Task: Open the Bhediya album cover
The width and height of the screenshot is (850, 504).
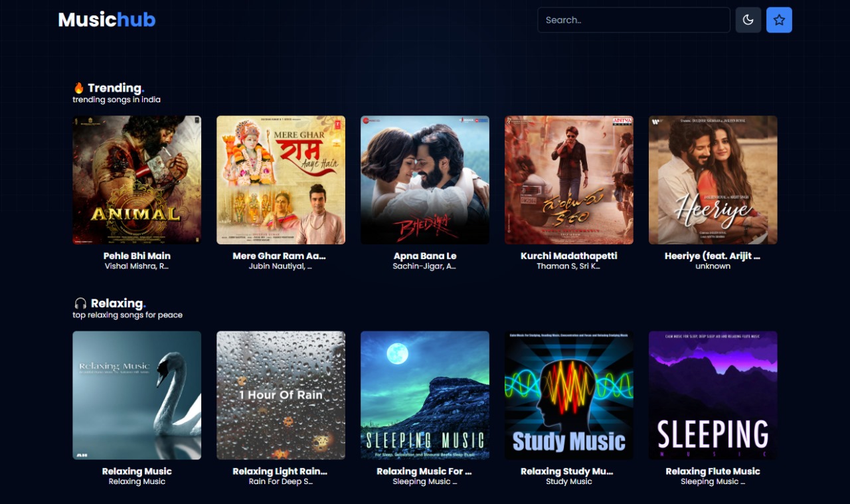Action: [425, 180]
